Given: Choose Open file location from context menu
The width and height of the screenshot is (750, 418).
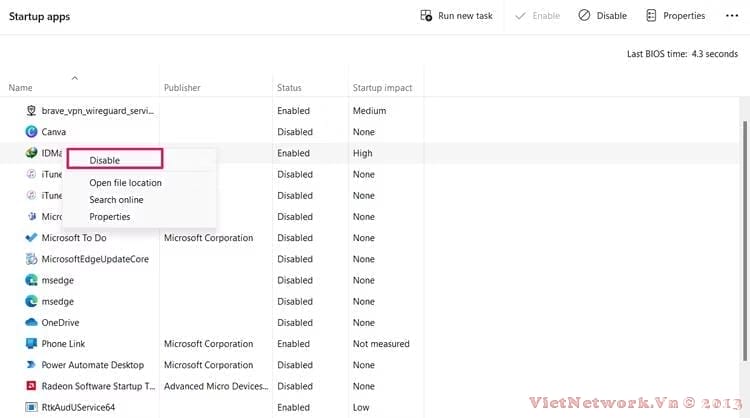Looking at the screenshot, I should 125,183.
